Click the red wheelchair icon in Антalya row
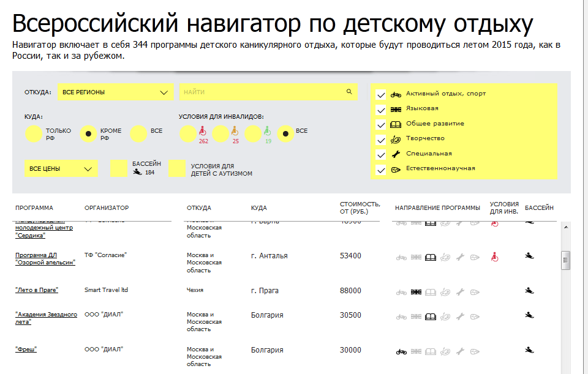588x374 pixels. [x=495, y=257]
